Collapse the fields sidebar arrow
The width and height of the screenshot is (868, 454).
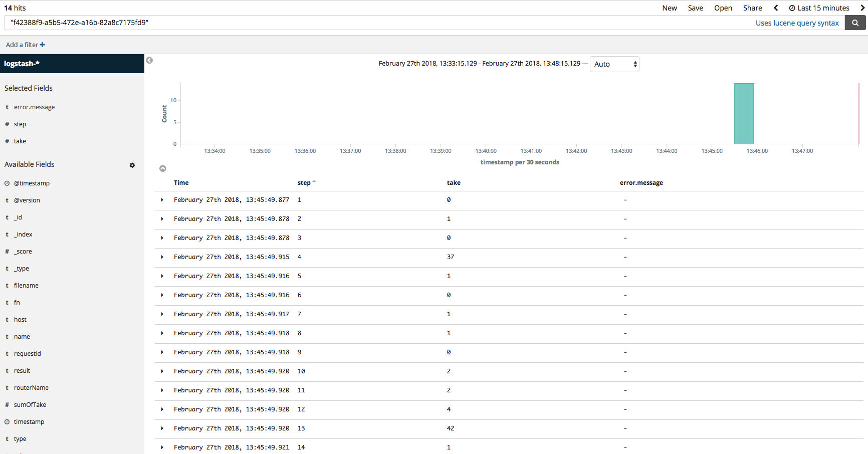(149, 61)
